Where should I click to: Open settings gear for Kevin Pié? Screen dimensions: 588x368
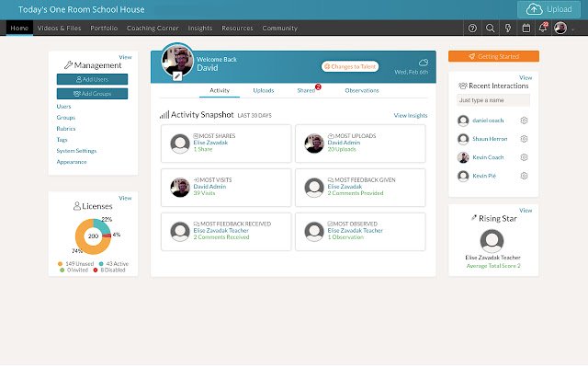click(524, 176)
